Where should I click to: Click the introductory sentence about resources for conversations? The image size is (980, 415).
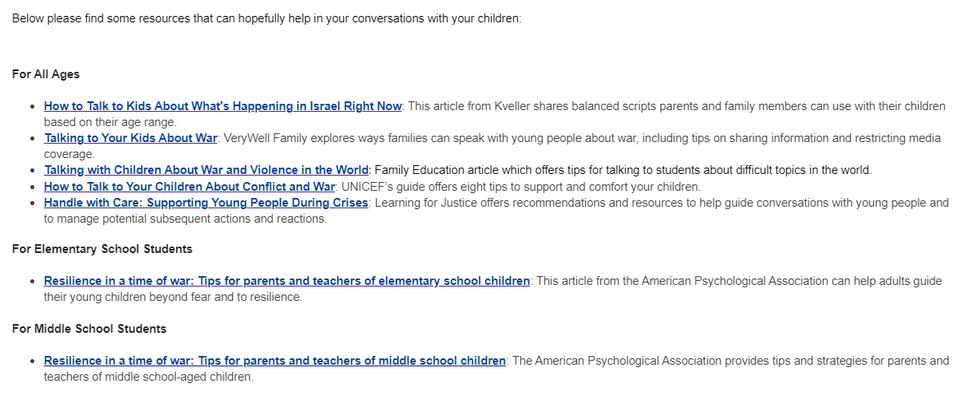[x=267, y=18]
